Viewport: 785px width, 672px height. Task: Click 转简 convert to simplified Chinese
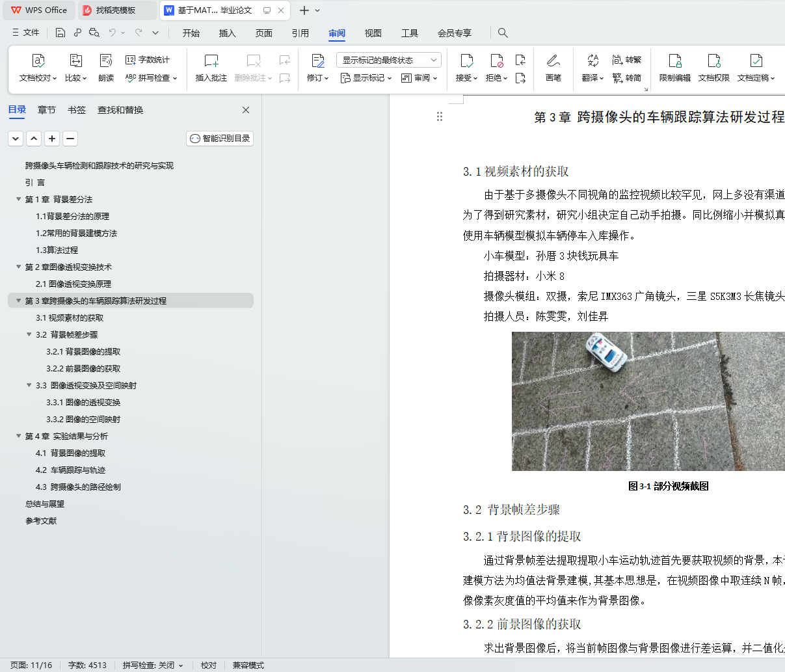627,78
